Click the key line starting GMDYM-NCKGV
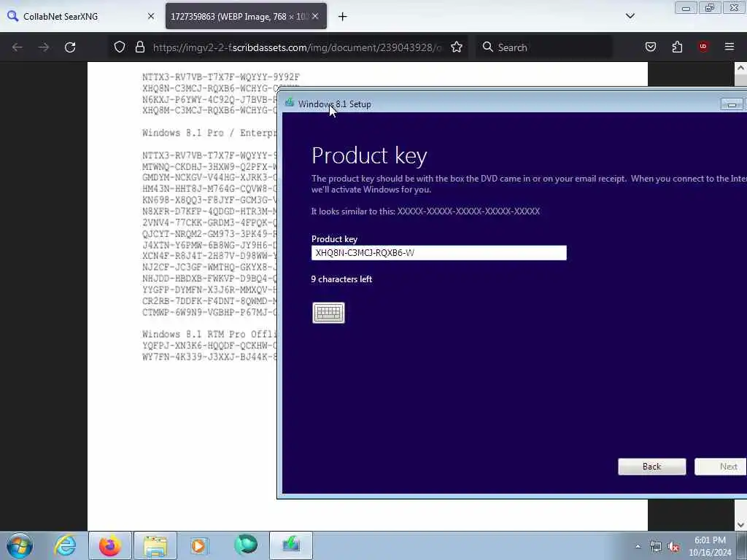Image resolution: width=747 pixels, height=560 pixels. tap(209, 178)
